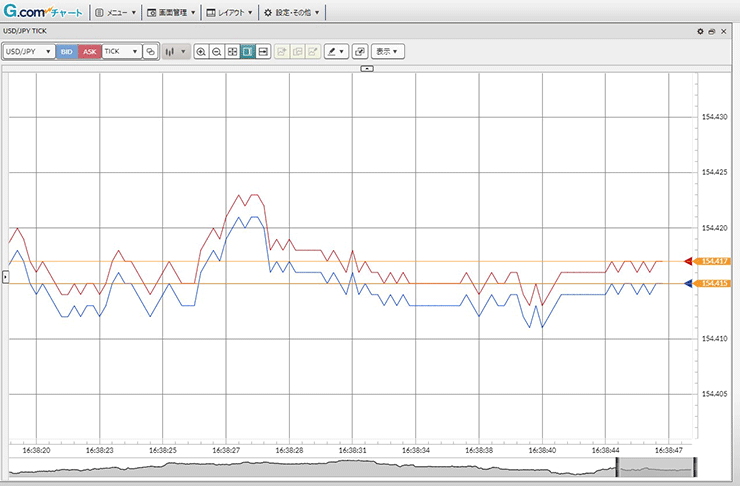
Task: Click the 表示 button
Action: coord(386,51)
